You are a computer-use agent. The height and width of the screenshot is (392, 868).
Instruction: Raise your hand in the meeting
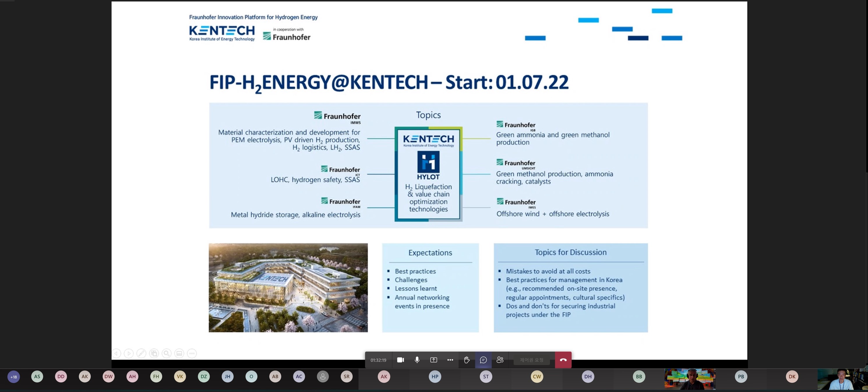467,360
